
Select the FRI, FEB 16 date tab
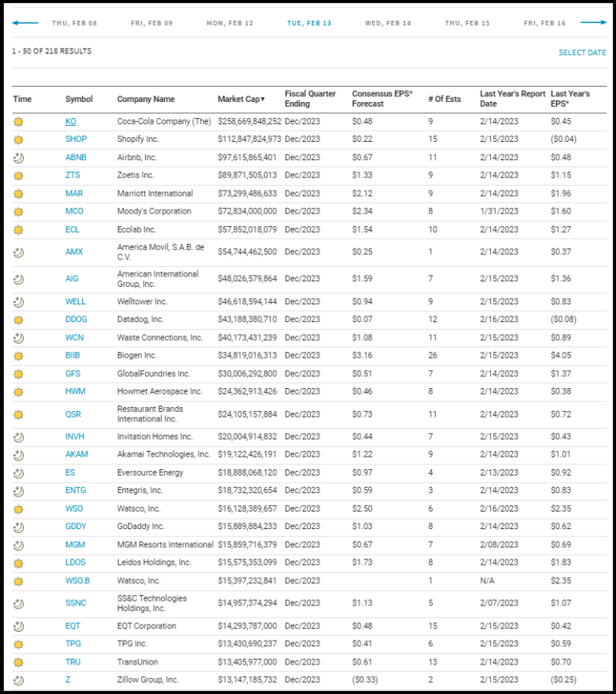[x=545, y=23]
